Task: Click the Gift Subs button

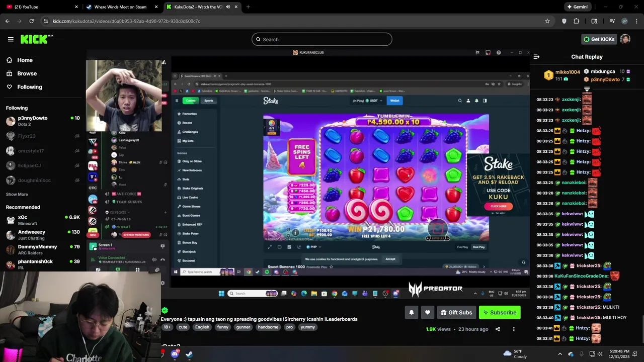Action: pos(456,312)
